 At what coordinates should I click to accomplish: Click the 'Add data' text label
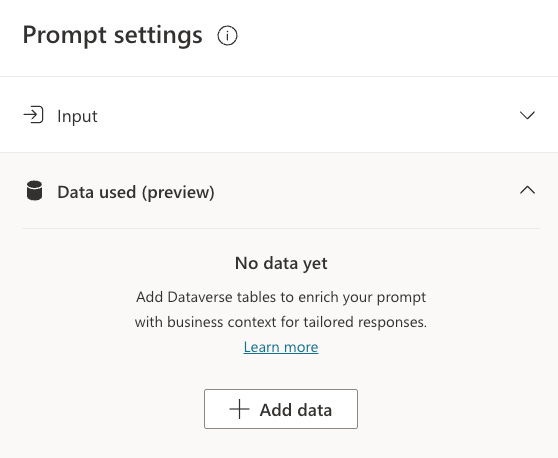click(x=296, y=410)
